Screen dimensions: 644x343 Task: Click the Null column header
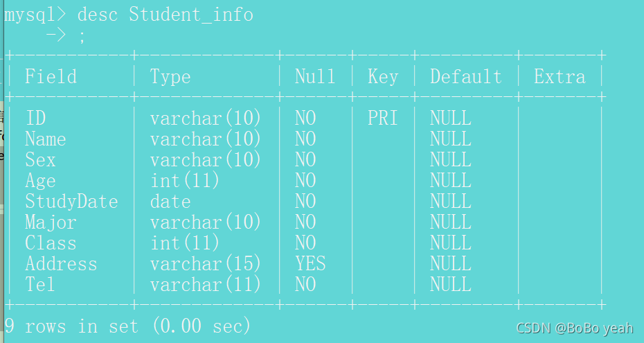point(315,77)
